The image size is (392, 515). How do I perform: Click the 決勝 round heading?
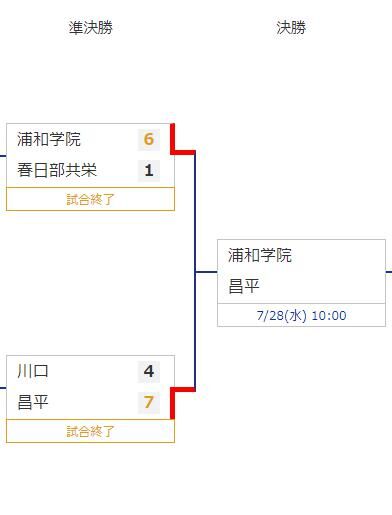pyautogui.click(x=291, y=27)
